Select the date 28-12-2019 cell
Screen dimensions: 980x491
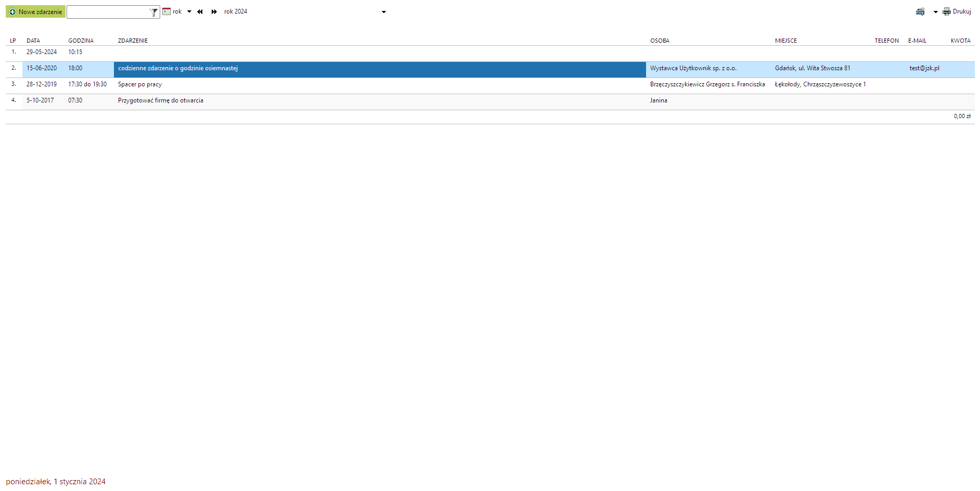(x=42, y=84)
